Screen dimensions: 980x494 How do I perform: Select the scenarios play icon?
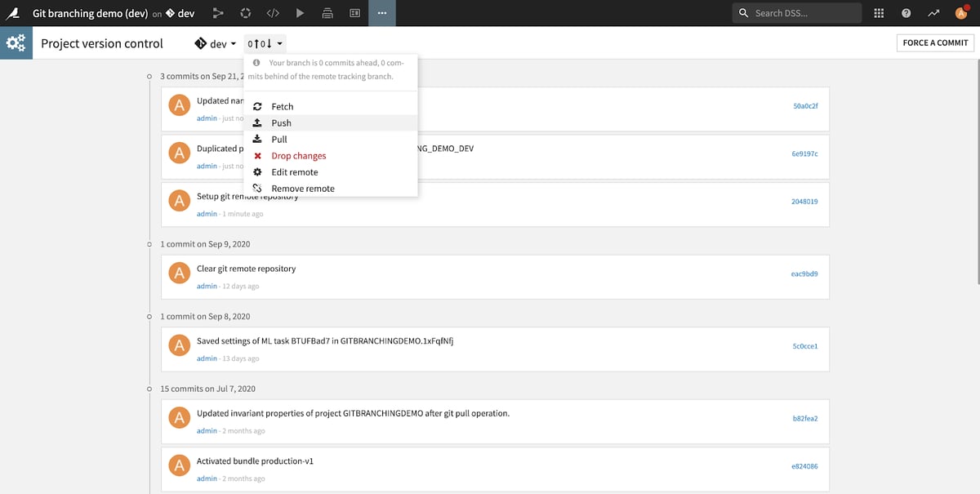click(x=301, y=12)
